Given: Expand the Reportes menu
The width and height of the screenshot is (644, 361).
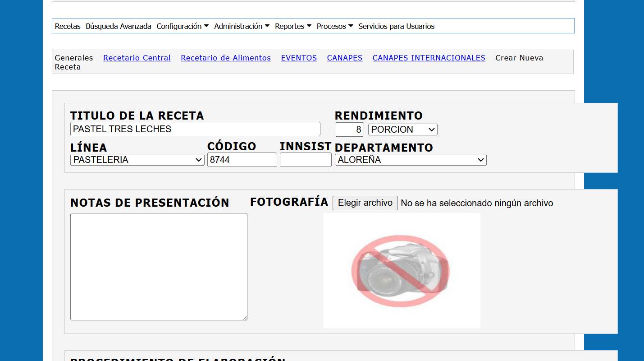Looking at the screenshot, I should tap(293, 26).
